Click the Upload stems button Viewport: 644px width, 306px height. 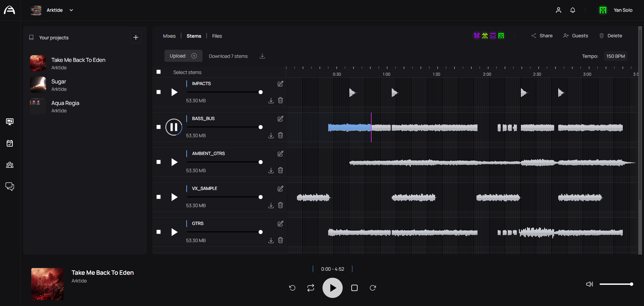pyautogui.click(x=183, y=56)
